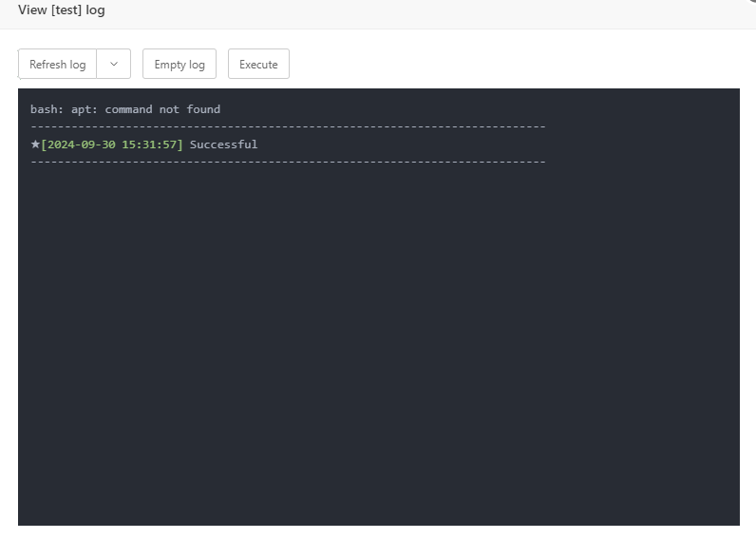The image size is (756, 539).
Task: Select the timestamp [2024-09-30 15:31:57]
Action: point(112,144)
